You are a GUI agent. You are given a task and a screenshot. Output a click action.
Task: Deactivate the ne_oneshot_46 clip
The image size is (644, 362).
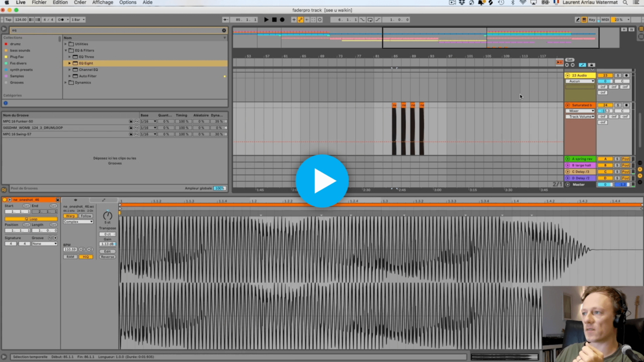click(5, 200)
